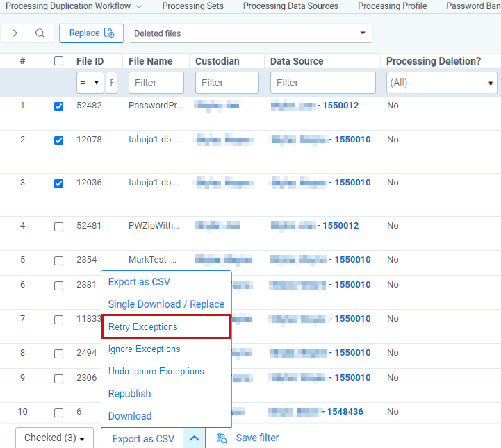Check the checkbox for File ID 2494
The height and width of the screenshot is (448, 501).
[x=59, y=354]
